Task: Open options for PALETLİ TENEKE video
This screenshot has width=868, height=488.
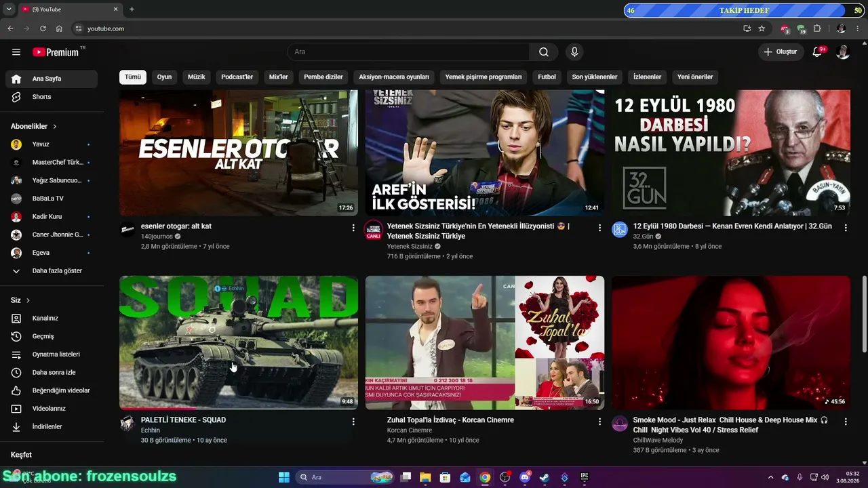Action: click(353, 422)
